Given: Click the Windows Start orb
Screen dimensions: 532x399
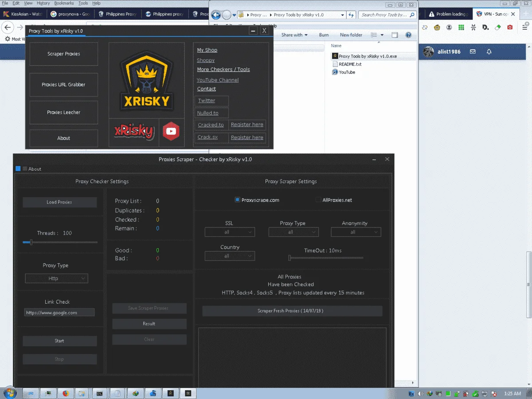Looking at the screenshot, I should (10, 393).
